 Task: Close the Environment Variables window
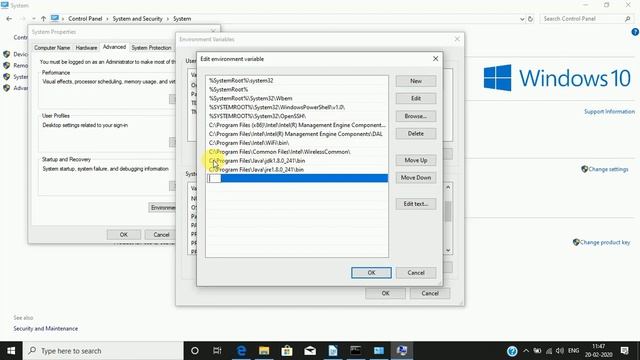click(x=457, y=39)
